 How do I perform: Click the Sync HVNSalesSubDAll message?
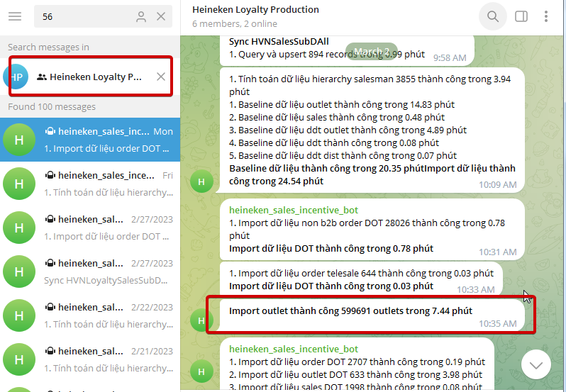point(347,50)
